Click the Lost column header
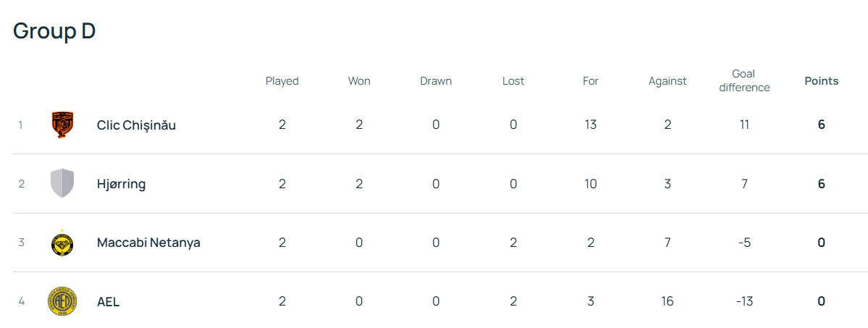 pyautogui.click(x=513, y=81)
